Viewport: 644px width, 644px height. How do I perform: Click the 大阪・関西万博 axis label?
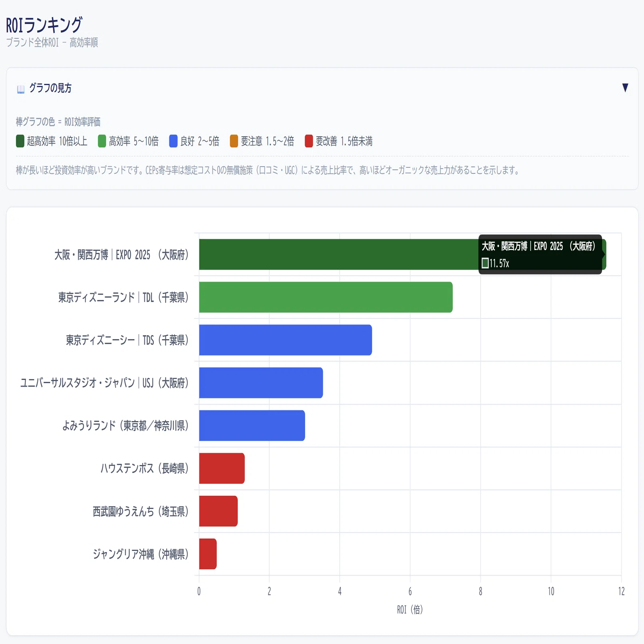(121, 255)
